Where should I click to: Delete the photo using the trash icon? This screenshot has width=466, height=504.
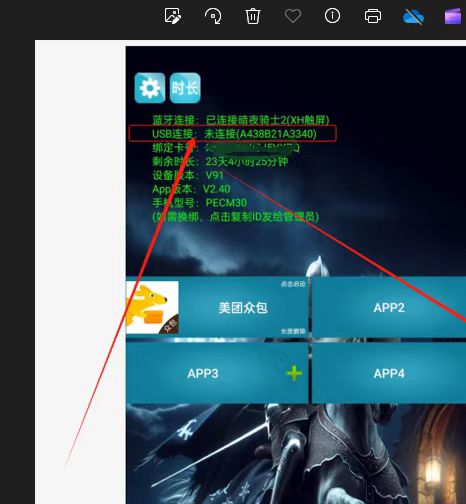[253, 16]
